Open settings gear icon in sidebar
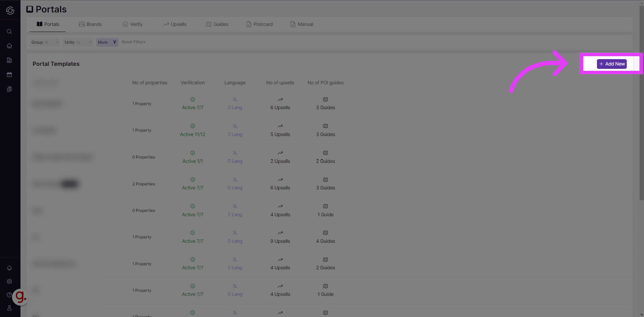The image size is (644, 317). click(9, 281)
